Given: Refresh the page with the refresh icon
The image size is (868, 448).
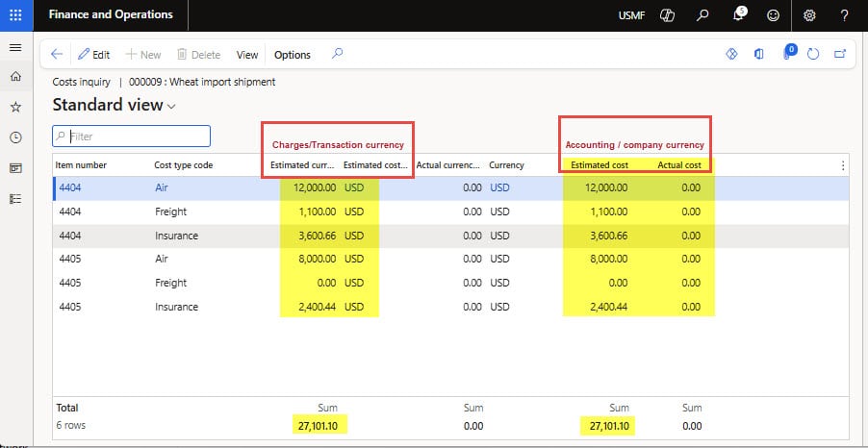Looking at the screenshot, I should tap(813, 55).
